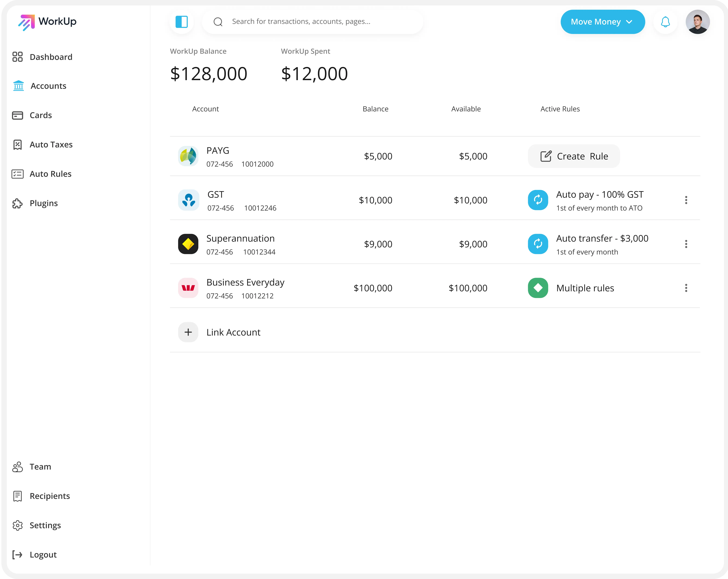This screenshot has height=579, width=728.
Task: Click the Auto Rules checklist icon
Action: coord(18,174)
